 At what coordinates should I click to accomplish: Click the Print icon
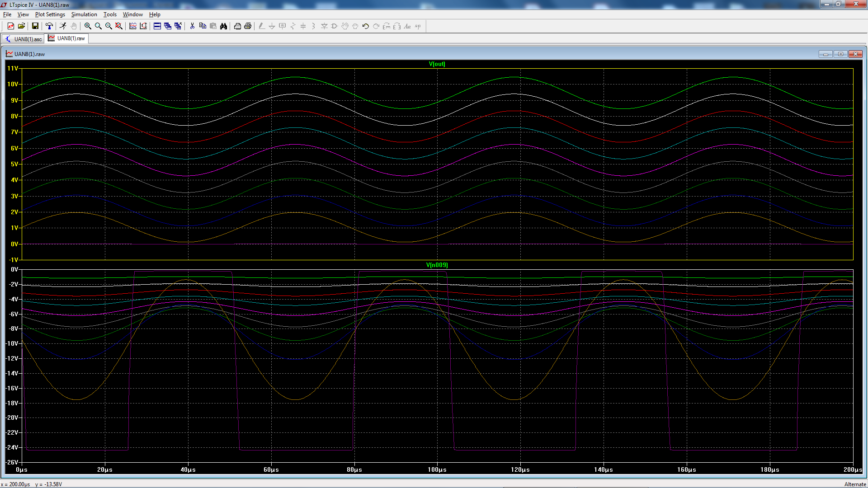(x=248, y=26)
